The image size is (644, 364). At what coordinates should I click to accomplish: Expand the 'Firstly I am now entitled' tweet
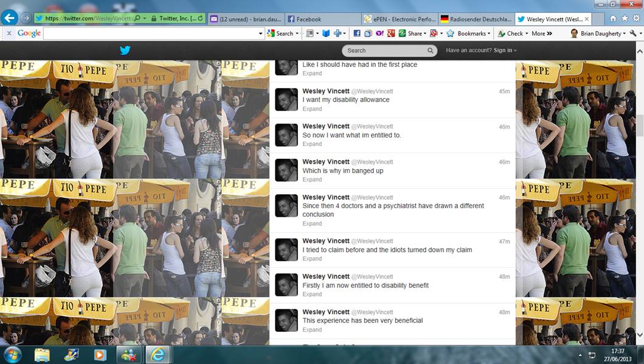point(312,295)
